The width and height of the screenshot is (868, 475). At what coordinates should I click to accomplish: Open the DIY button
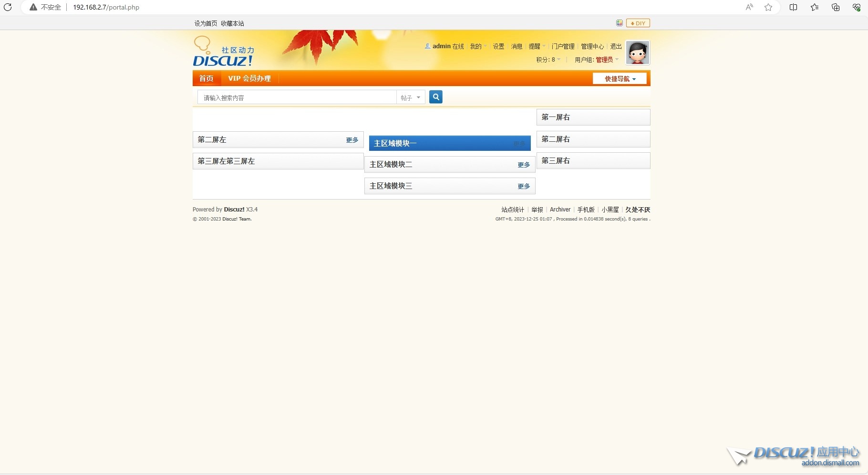pyautogui.click(x=638, y=23)
